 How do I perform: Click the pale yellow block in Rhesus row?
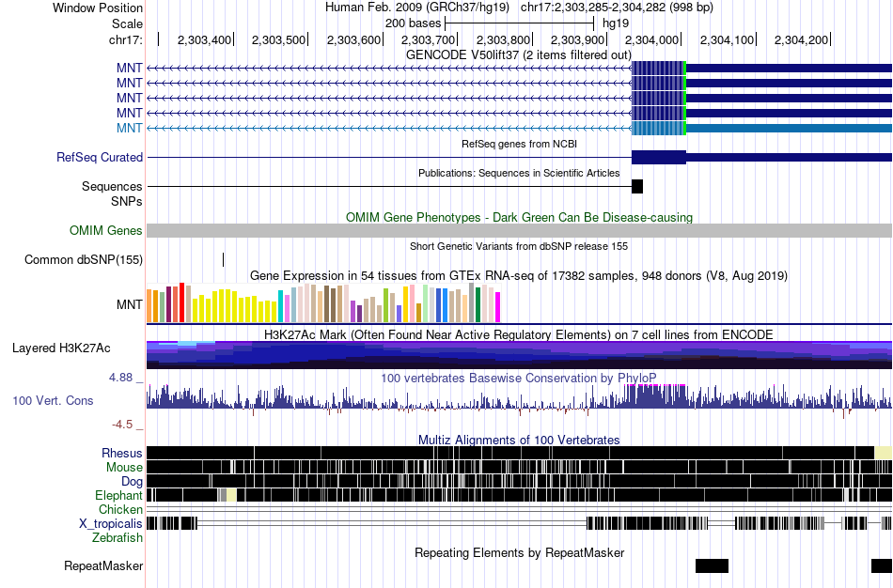(883, 453)
